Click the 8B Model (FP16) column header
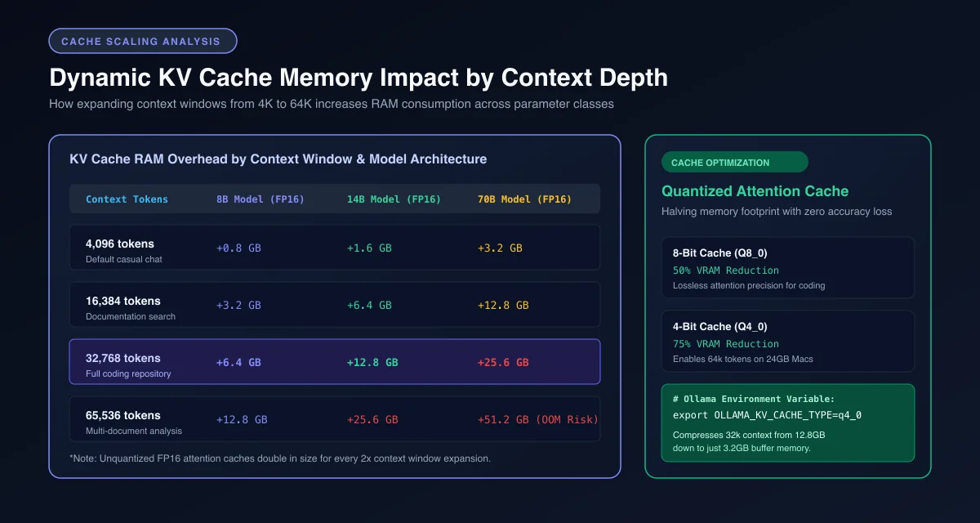980x523 pixels. 260,199
